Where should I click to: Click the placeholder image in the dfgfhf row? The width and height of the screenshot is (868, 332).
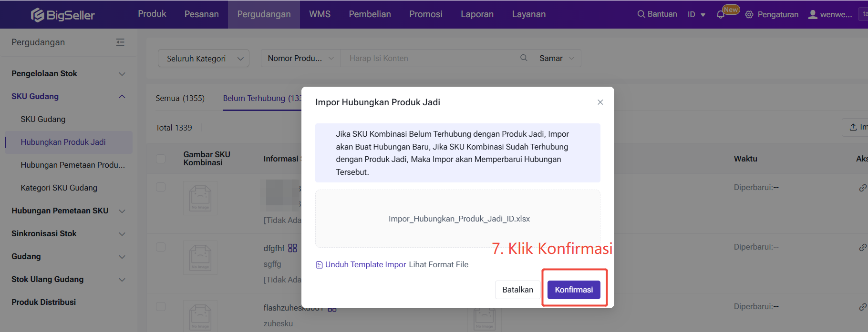[x=200, y=258]
